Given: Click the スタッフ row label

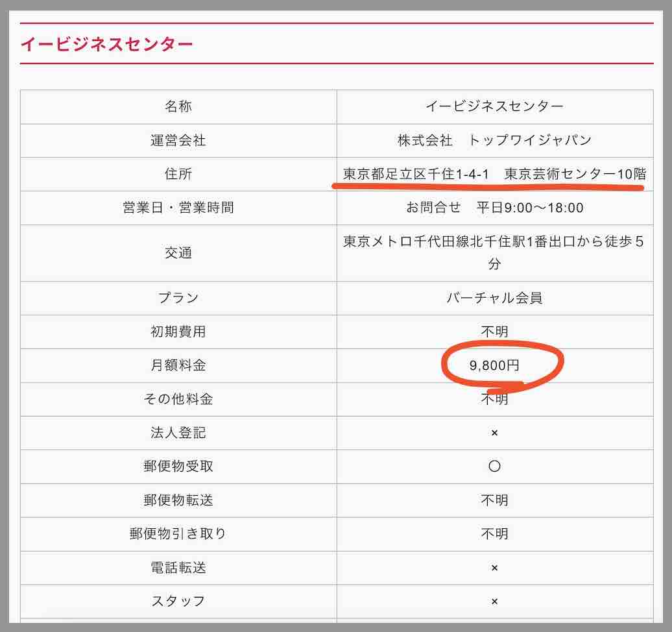Looking at the screenshot, I should [179, 601].
